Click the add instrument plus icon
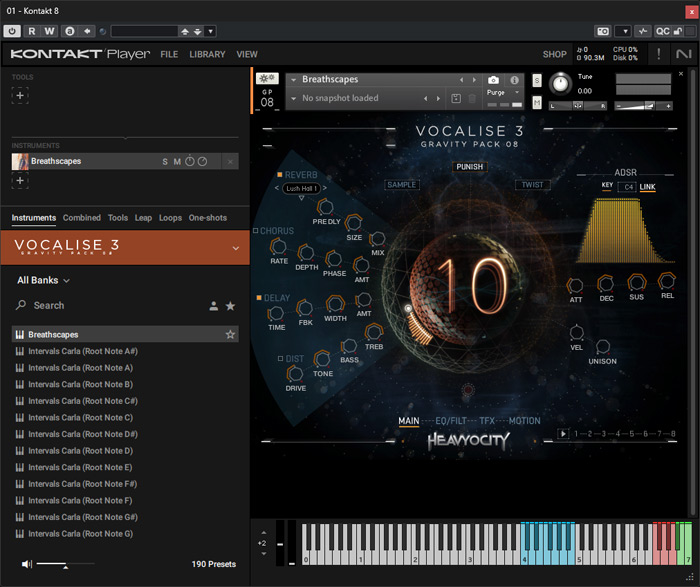The image size is (700, 587). [x=19, y=181]
